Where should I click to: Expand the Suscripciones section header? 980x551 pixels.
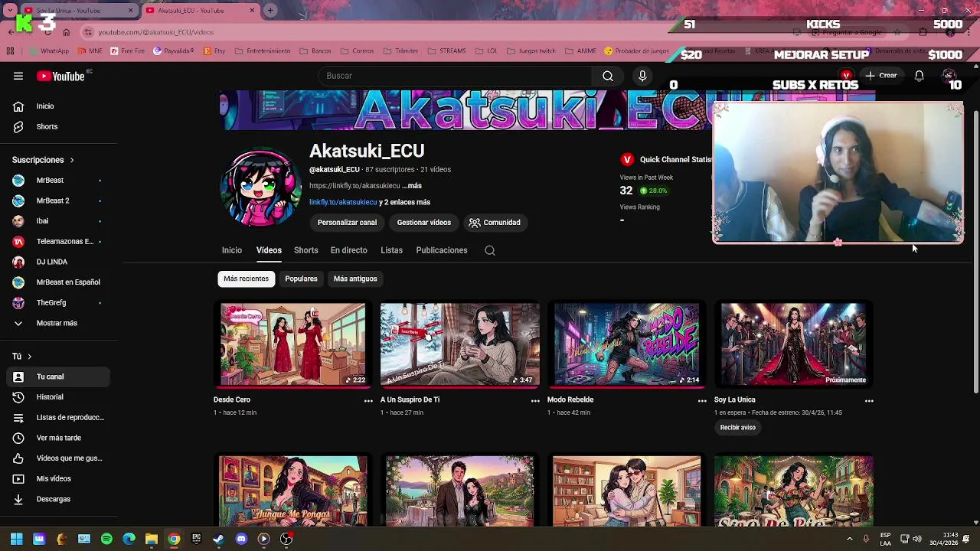pyautogui.click(x=43, y=160)
